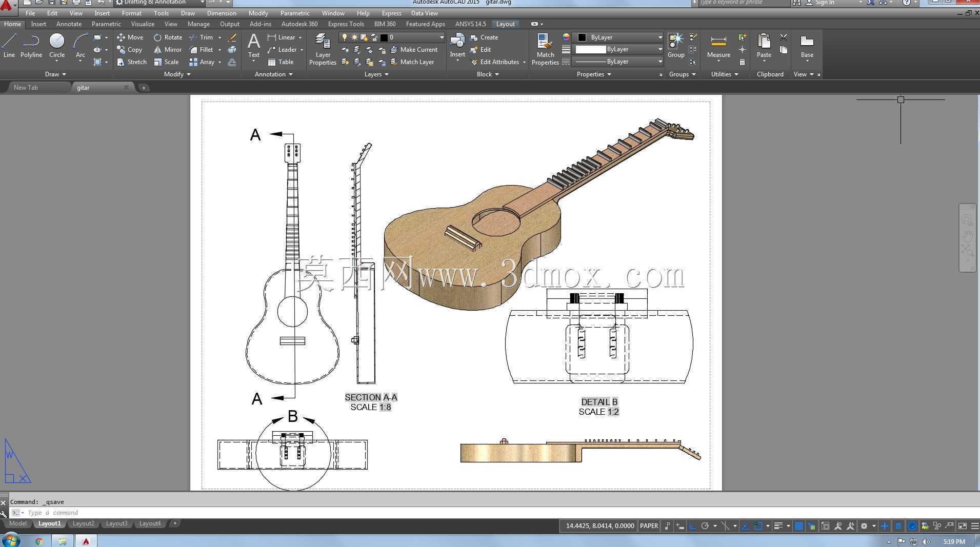Expand the Draw panel

click(x=55, y=74)
